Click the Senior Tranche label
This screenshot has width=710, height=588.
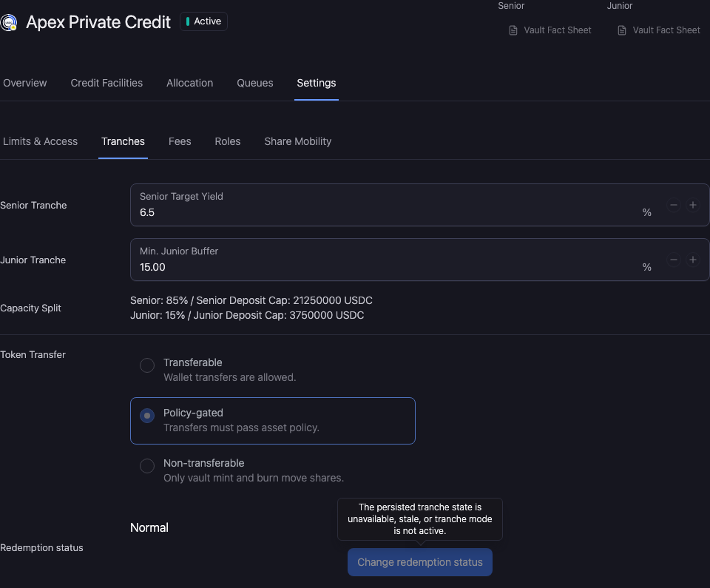click(33, 205)
